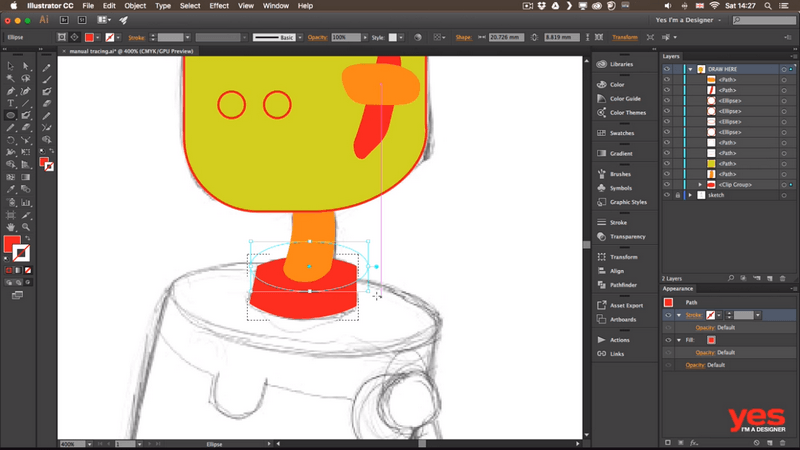Open the Asset Export panel

(x=627, y=305)
